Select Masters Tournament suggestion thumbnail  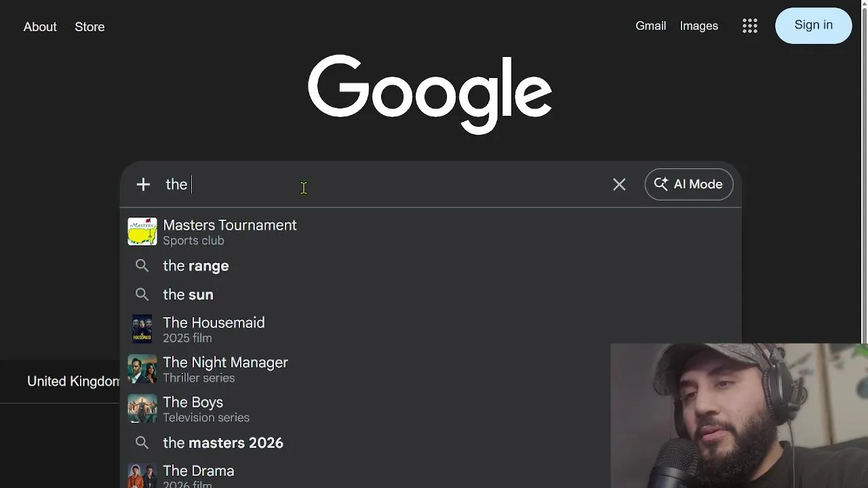[x=142, y=232]
